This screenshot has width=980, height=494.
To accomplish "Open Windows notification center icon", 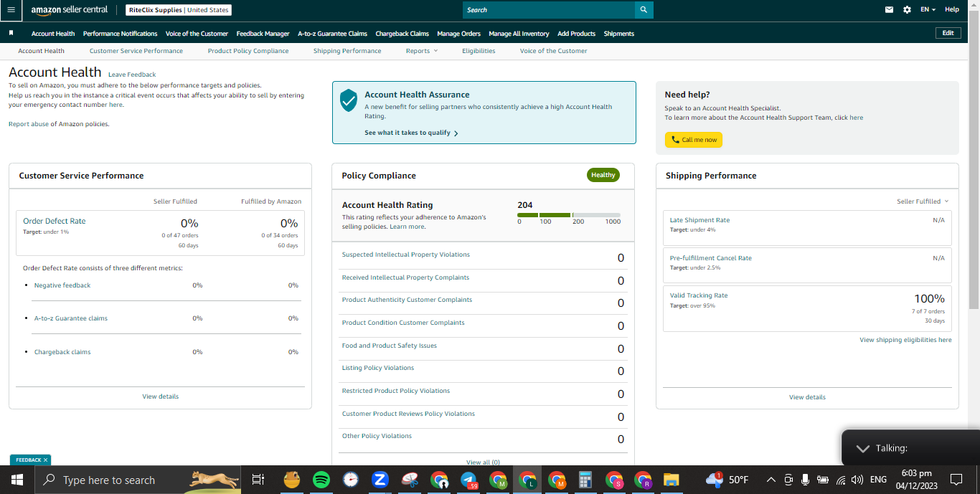I will (956, 480).
